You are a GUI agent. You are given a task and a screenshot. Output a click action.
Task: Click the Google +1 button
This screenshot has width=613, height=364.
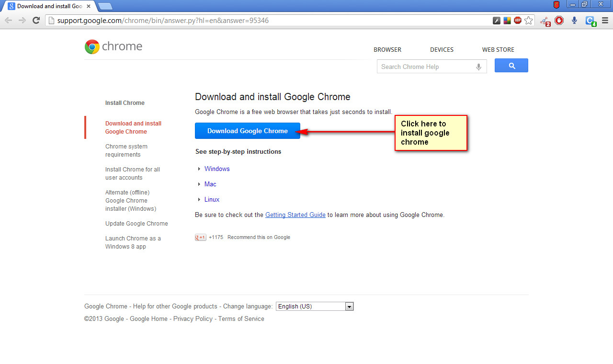[x=200, y=238]
